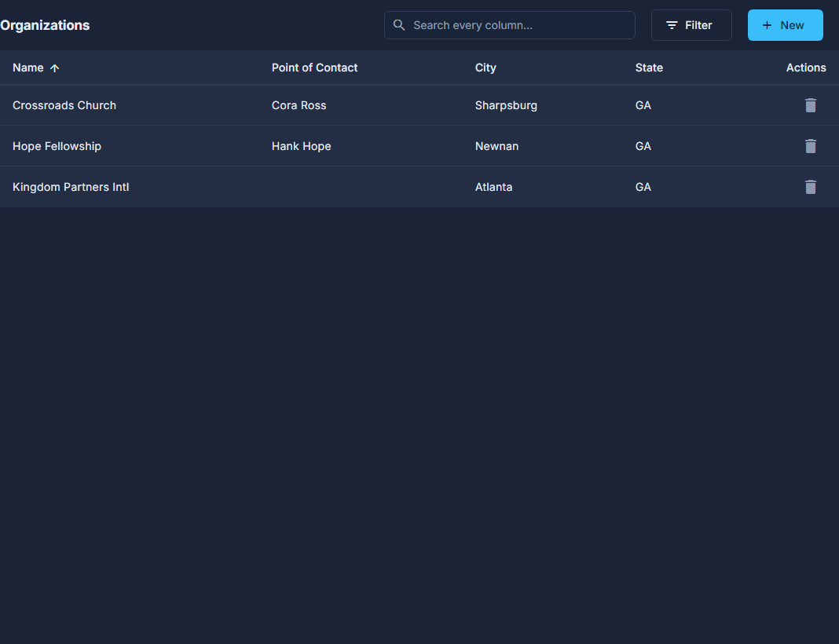The image size is (839, 644).
Task: Open the Filter options
Action: [x=691, y=25]
